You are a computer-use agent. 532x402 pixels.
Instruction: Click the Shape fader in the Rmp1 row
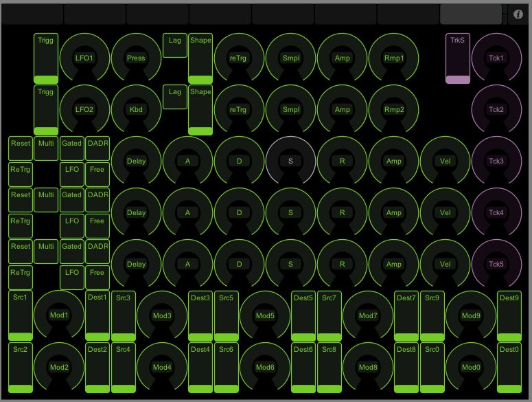[200, 58]
